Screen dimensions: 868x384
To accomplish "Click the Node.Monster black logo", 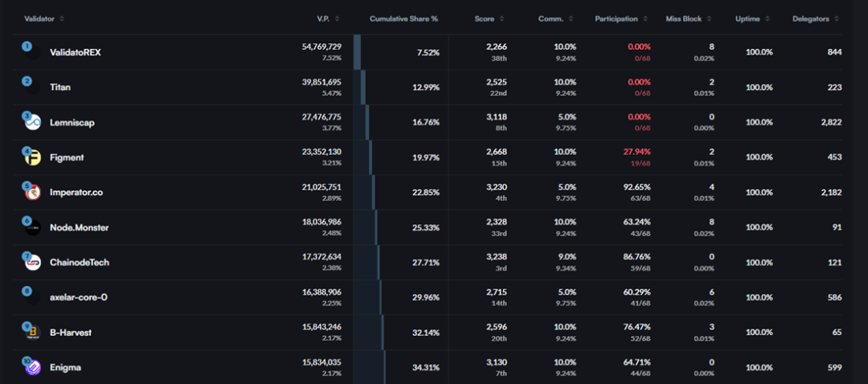I will point(33,227).
